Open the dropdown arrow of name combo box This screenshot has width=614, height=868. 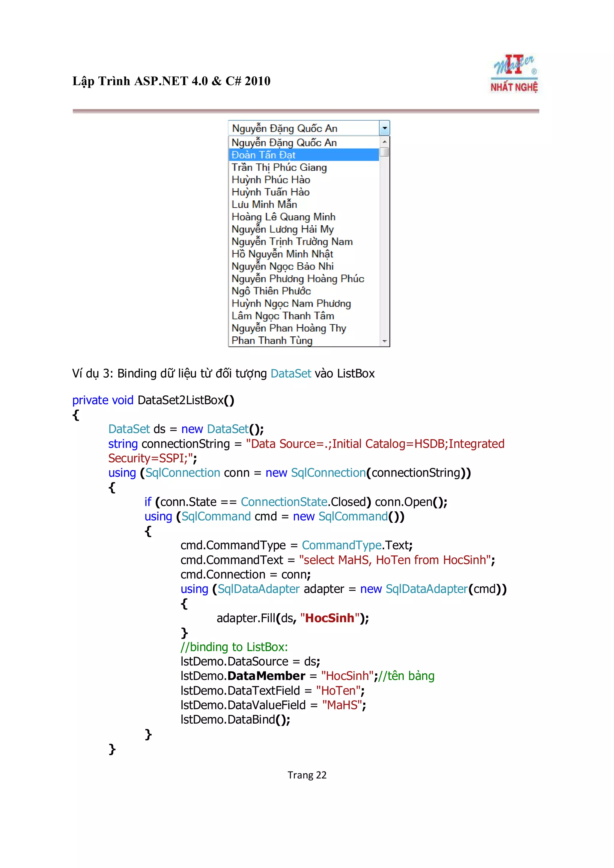pos(384,128)
